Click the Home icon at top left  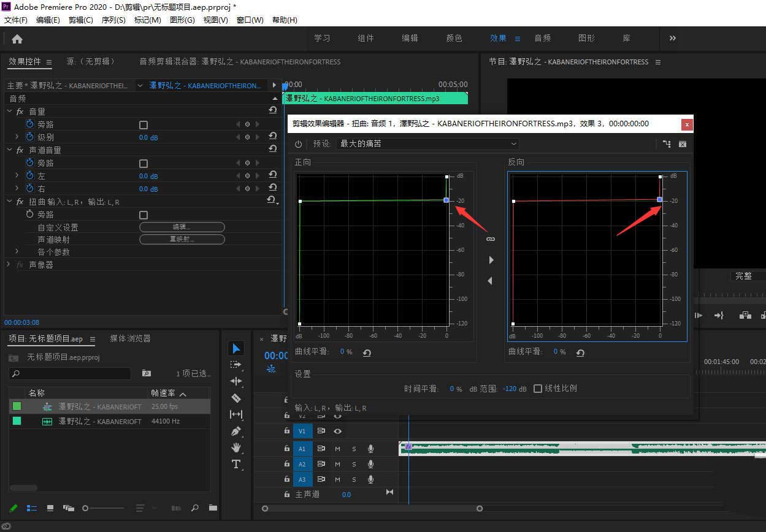(x=17, y=39)
